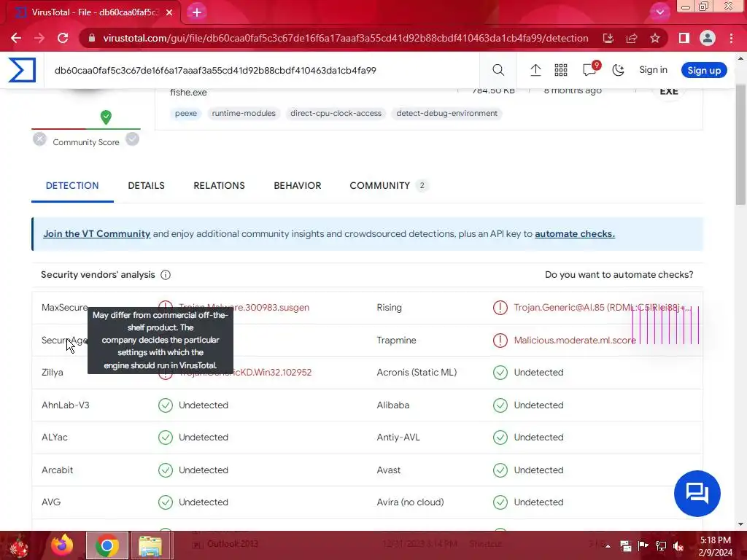Click the runtime-modules tag
The width and height of the screenshot is (747, 560).
coord(244,113)
